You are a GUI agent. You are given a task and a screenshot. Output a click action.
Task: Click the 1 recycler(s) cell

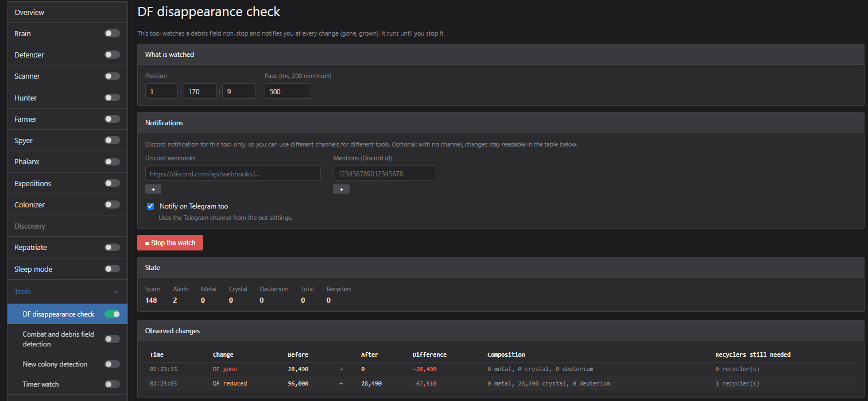(x=737, y=383)
